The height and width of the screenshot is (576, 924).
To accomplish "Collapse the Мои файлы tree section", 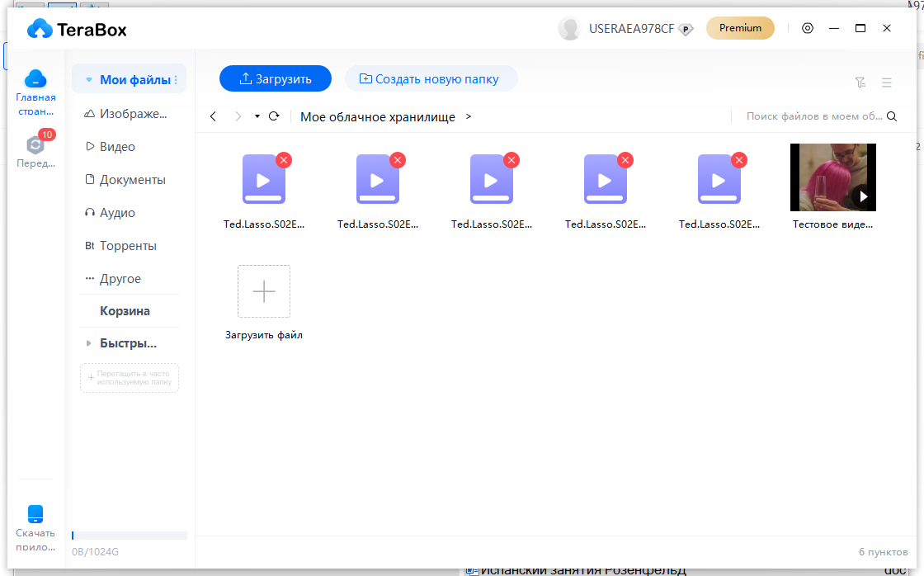I will (89, 80).
